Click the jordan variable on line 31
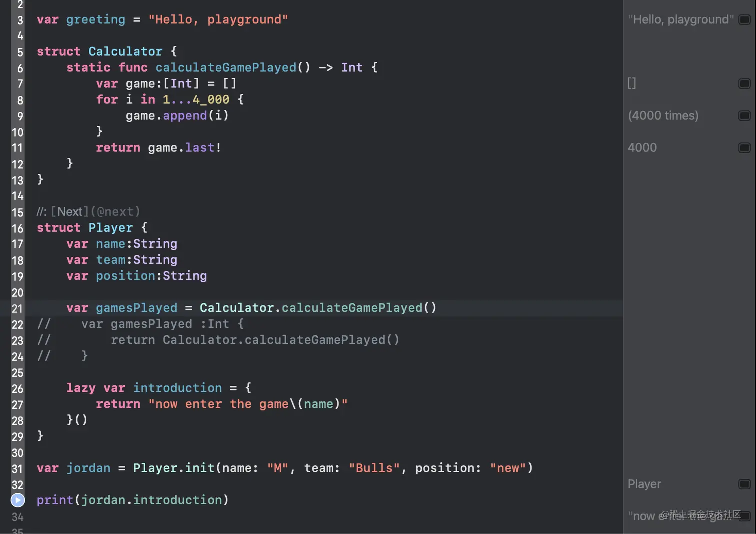The height and width of the screenshot is (534, 756). (x=88, y=468)
